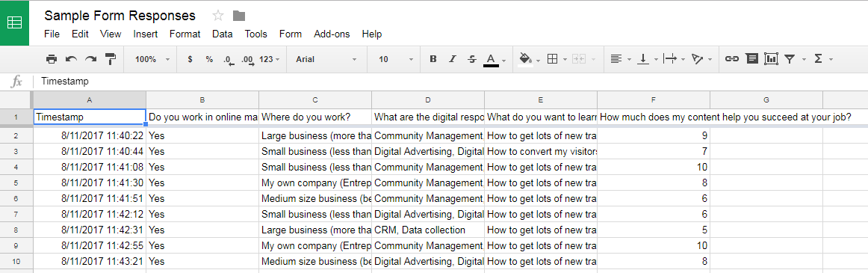Insert a chart

pyautogui.click(x=771, y=59)
